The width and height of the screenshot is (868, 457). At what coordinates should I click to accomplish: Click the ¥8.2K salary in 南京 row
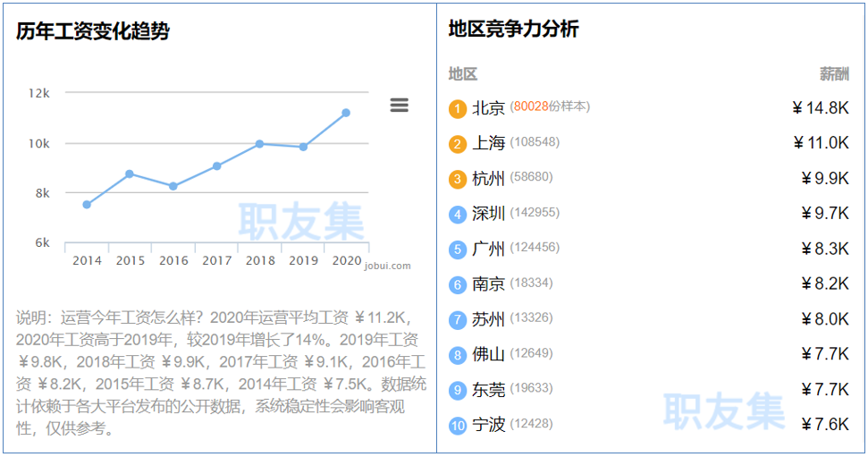pyautogui.click(x=825, y=284)
